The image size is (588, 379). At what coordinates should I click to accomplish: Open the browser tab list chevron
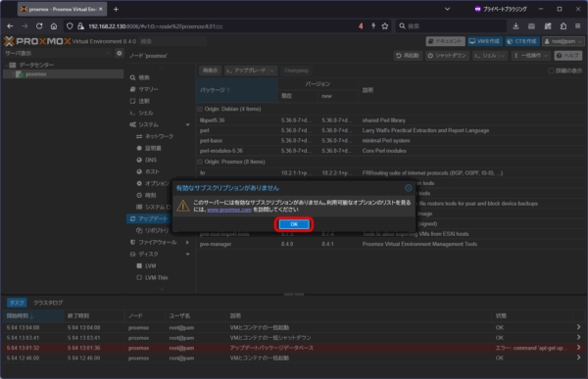coord(448,9)
